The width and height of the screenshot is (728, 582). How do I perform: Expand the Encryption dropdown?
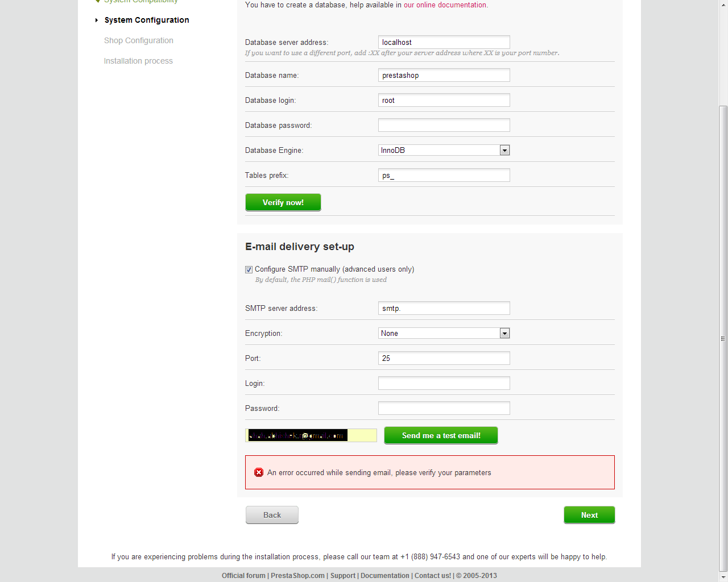(x=504, y=333)
